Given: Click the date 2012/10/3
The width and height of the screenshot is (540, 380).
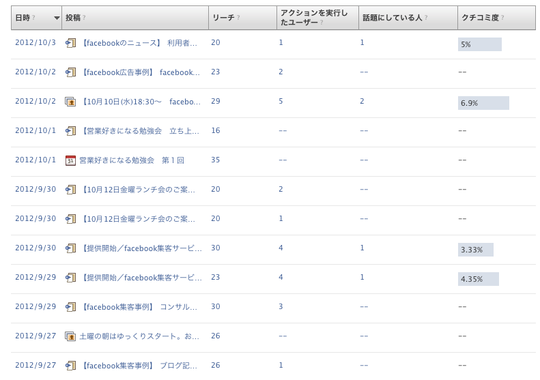Looking at the screenshot, I should coord(35,42).
